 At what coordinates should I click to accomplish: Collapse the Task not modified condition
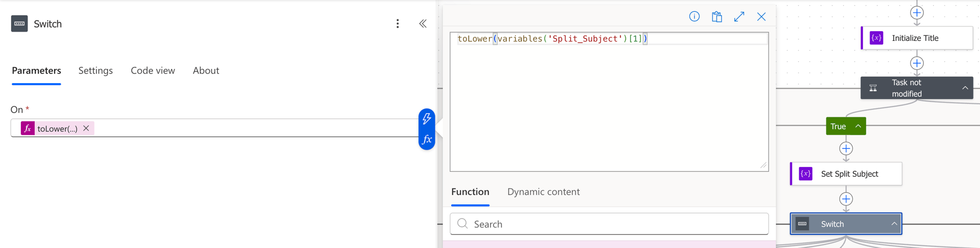click(x=965, y=88)
